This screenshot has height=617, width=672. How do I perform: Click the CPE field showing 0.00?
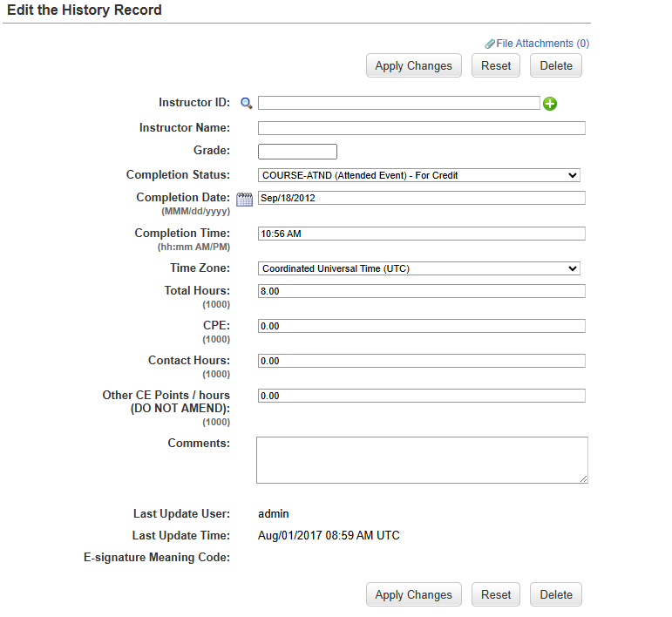422,326
